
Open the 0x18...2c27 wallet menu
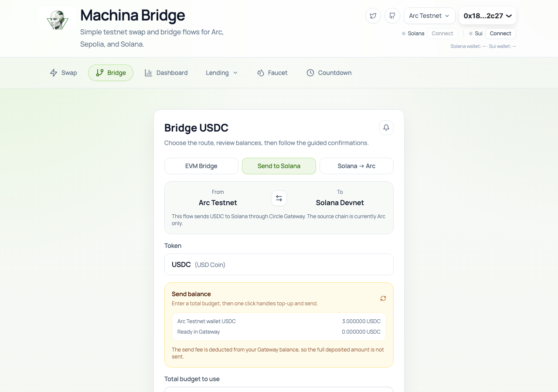pos(488,16)
